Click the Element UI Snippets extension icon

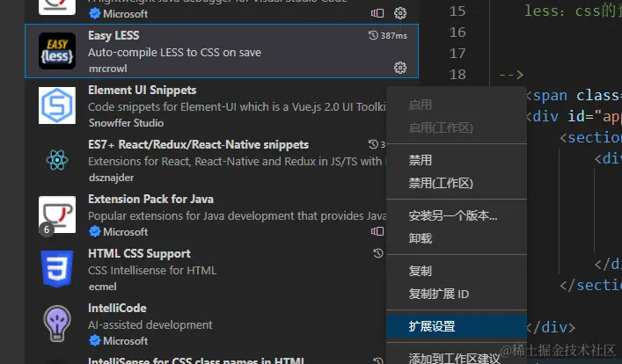tap(57, 106)
